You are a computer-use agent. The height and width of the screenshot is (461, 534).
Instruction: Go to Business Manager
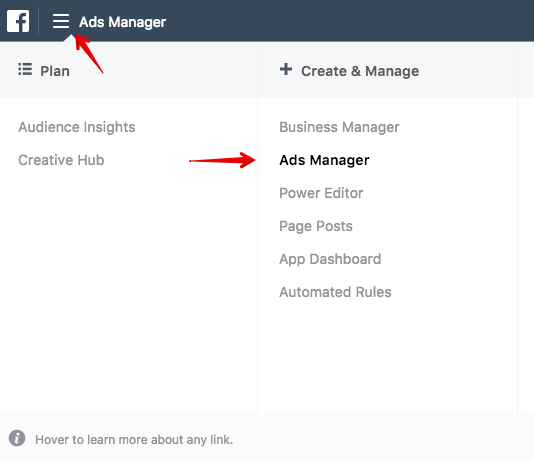coord(339,127)
